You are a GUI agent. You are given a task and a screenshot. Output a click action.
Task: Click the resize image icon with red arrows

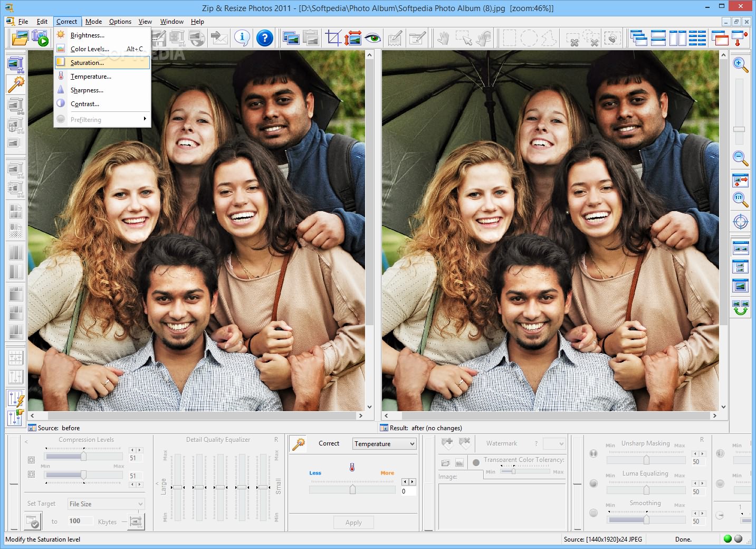(x=353, y=38)
